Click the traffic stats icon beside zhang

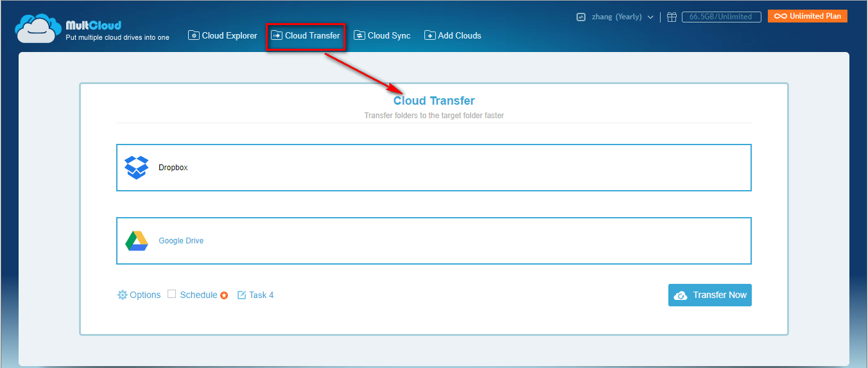point(581,17)
